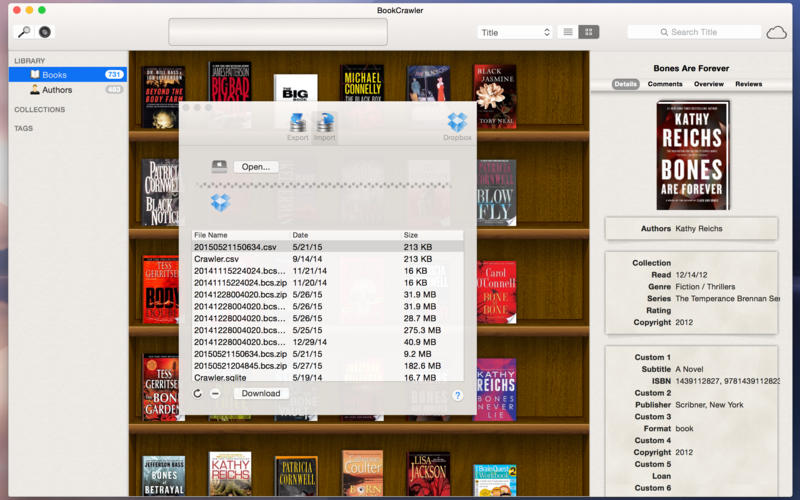800x500 pixels.
Task: Select the Bones Never Lie cover
Action: point(496,390)
